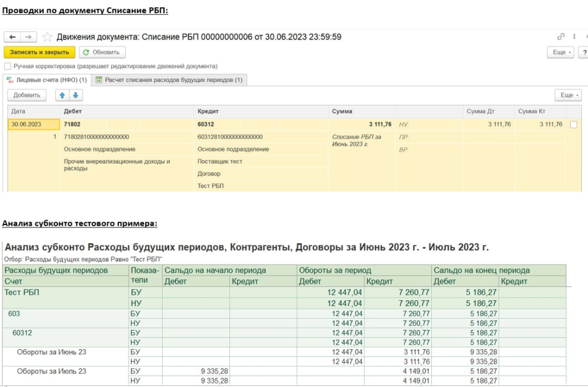Viewport: 588px width, 387px height.
Task: Click the Добавить button
Action: click(26, 95)
